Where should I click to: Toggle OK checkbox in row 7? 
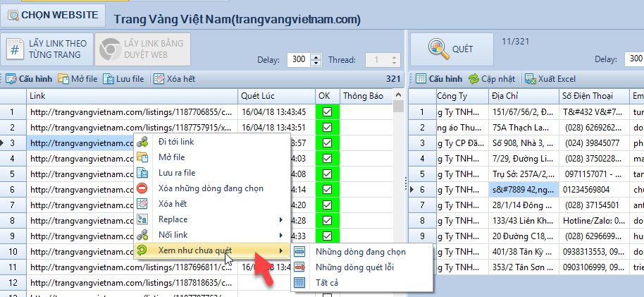point(328,205)
